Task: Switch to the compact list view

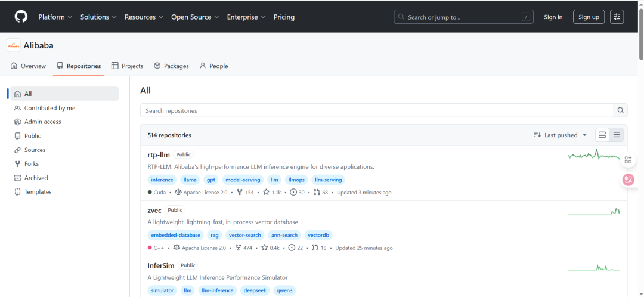Action: click(x=617, y=135)
